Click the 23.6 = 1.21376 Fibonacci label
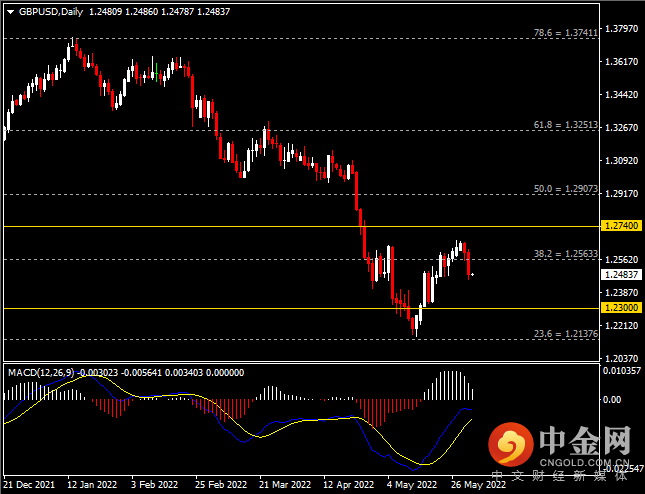The height and width of the screenshot is (494, 645). [566, 334]
